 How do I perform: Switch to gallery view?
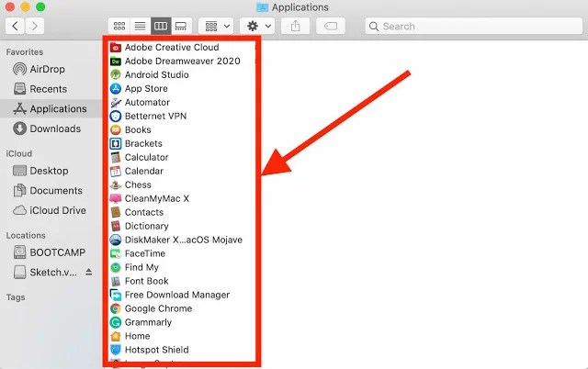click(x=182, y=26)
